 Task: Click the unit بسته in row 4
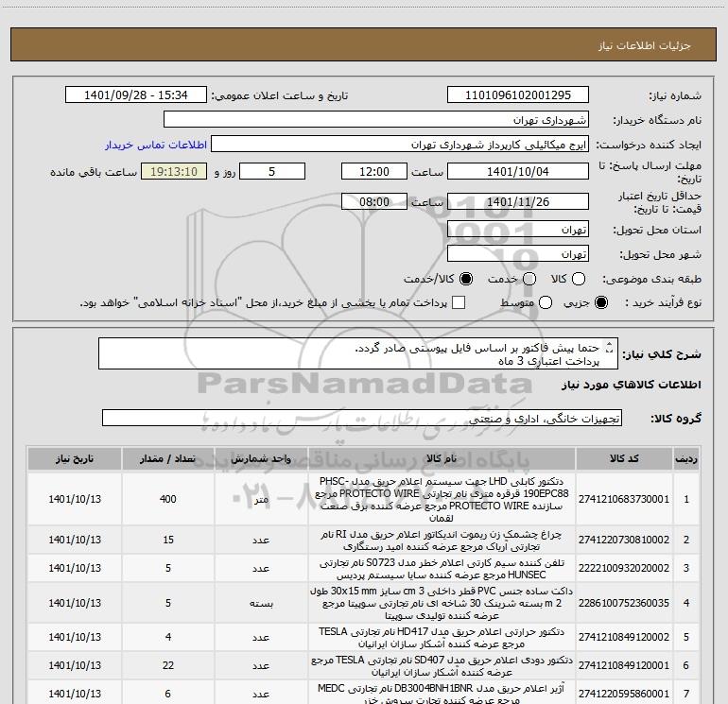click(x=261, y=603)
